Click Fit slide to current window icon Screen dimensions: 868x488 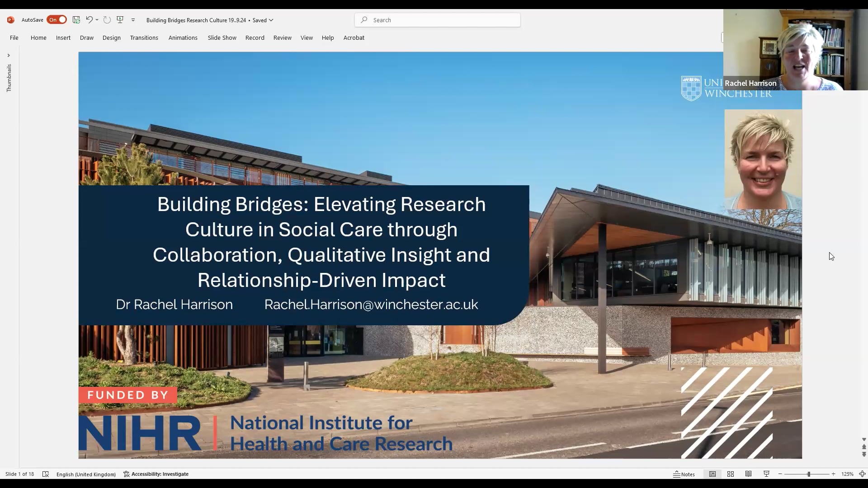(862, 474)
